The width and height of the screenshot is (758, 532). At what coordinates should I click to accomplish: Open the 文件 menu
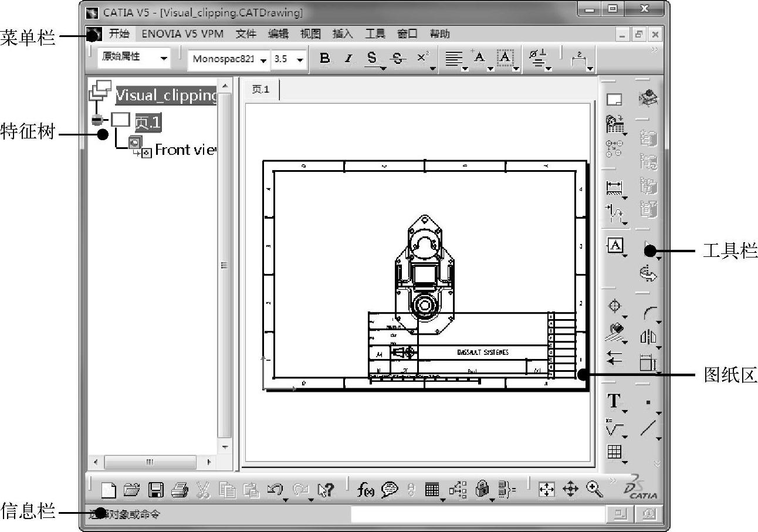246,34
